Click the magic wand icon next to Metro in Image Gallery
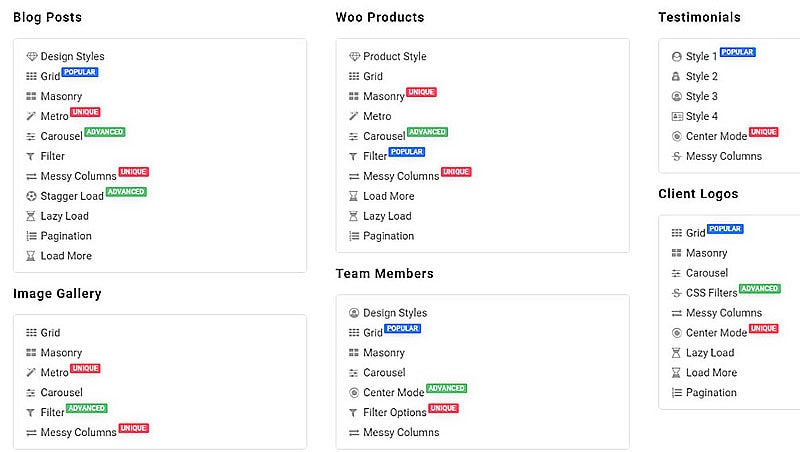This screenshot has height=452, width=800. (x=31, y=373)
